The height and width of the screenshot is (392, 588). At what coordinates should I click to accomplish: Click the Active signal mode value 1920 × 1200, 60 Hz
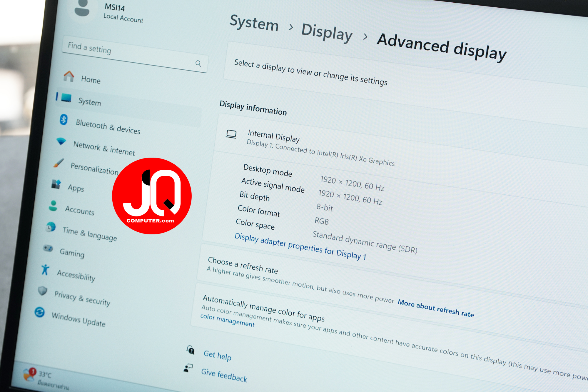[350, 197]
